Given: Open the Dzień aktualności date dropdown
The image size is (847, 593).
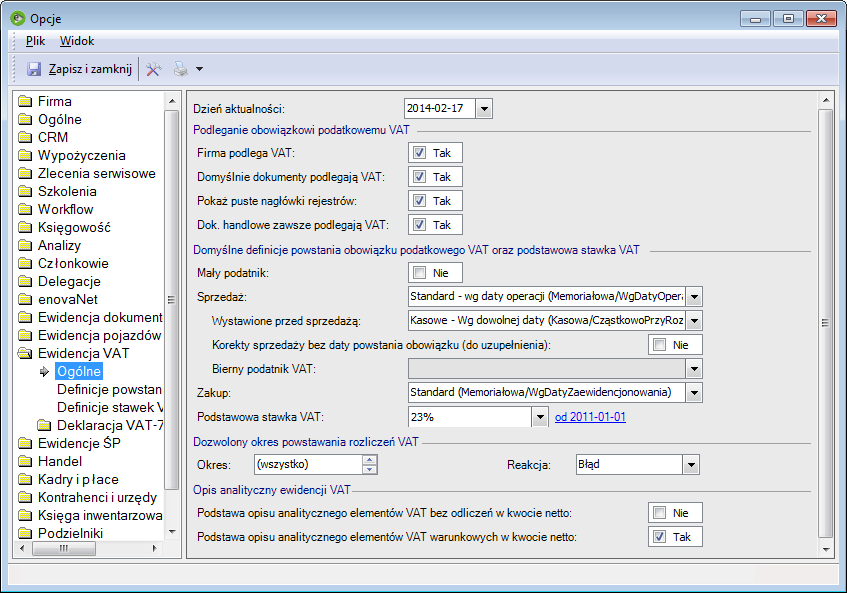Looking at the screenshot, I should [484, 109].
